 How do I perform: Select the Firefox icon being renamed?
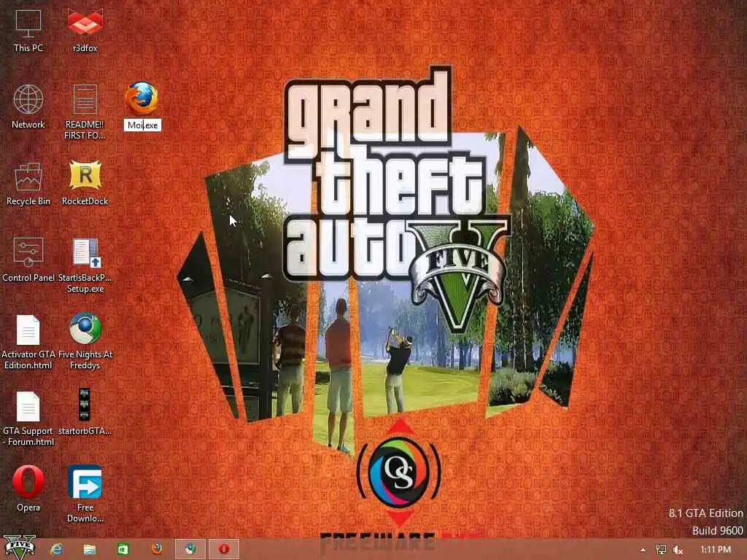[x=142, y=98]
